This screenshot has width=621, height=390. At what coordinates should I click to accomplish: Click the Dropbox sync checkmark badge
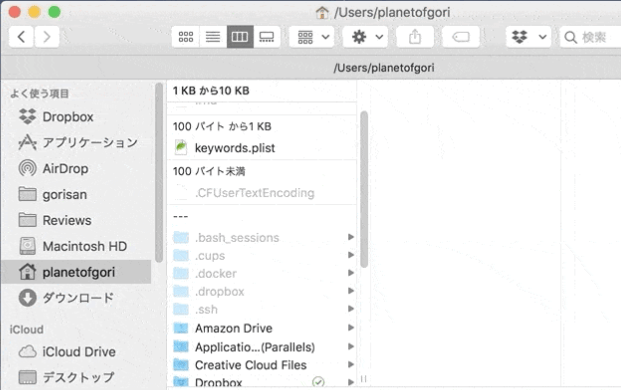click(x=318, y=382)
